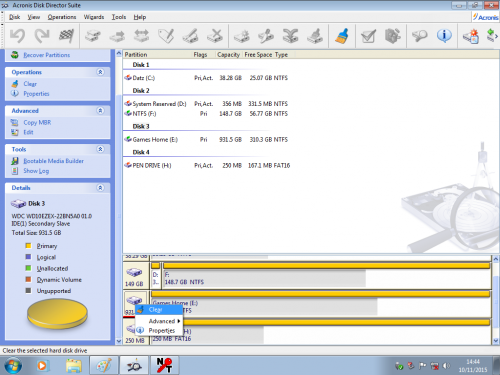Click the volume speaker tray icon
This screenshot has width=500, height=375.
coord(446,366)
